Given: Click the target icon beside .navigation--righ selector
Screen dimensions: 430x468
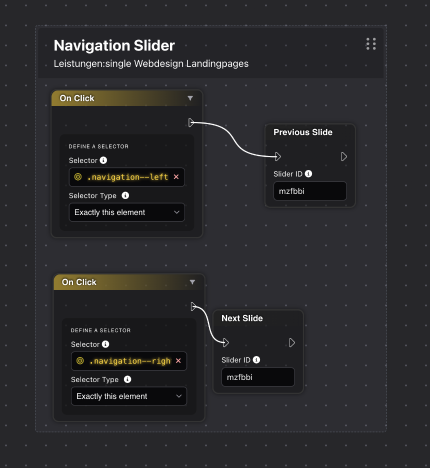Looking at the screenshot, I should click(x=80, y=361).
